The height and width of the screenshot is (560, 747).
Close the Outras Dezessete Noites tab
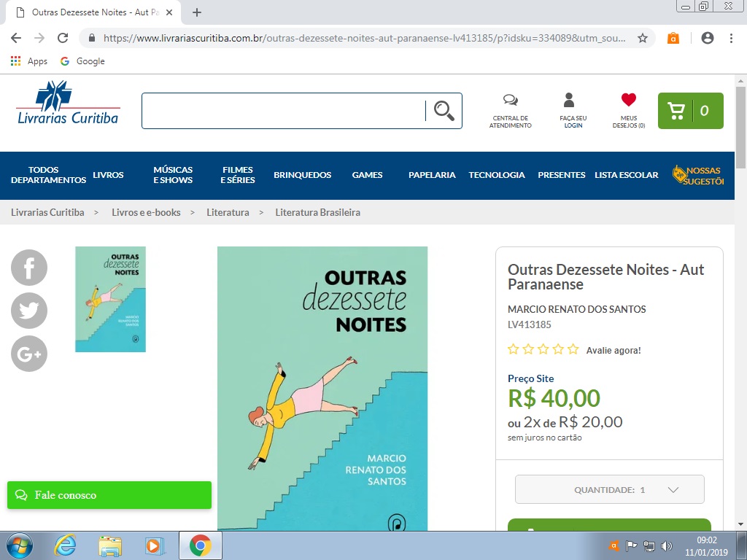pyautogui.click(x=169, y=12)
